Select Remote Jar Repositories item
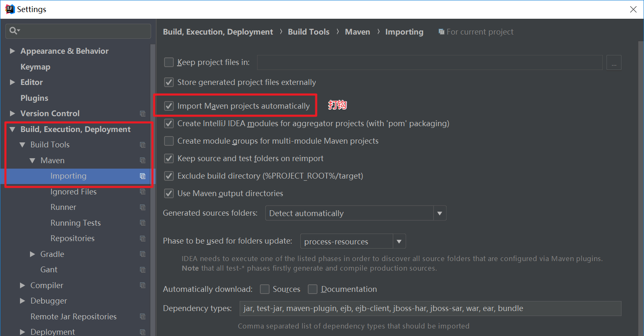 (x=73, y=316)
